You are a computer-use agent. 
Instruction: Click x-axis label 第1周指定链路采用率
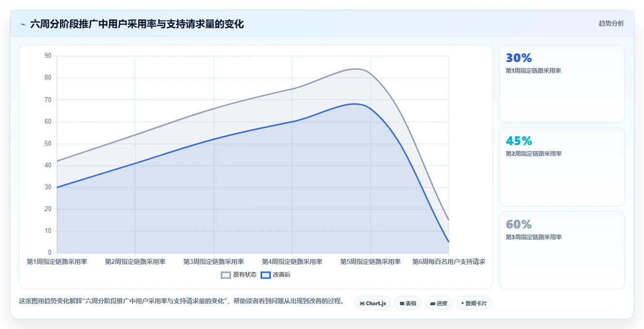(57, 262)
